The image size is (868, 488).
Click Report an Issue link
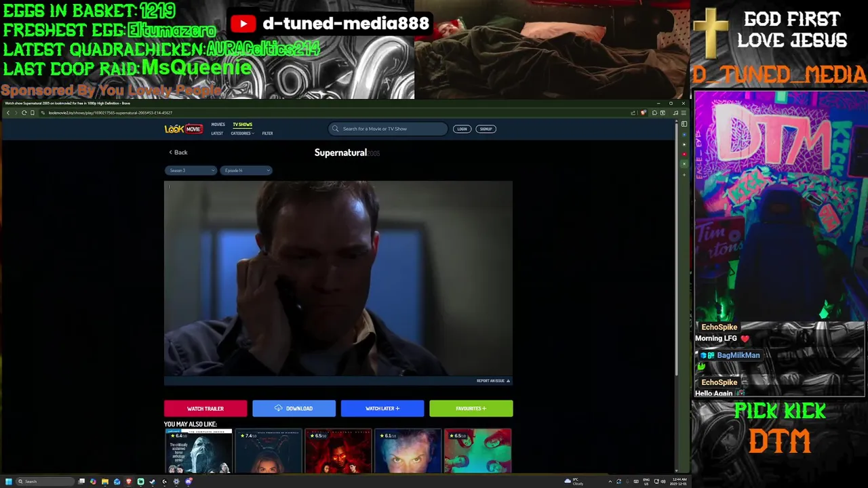click(493, 381)
